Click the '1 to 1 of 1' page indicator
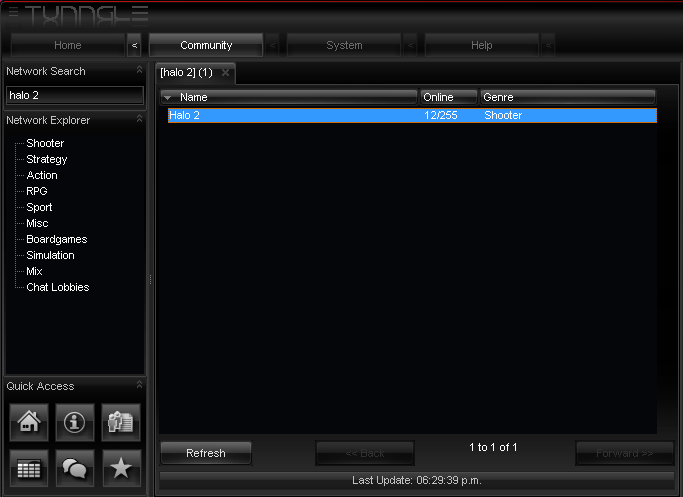 493,447
